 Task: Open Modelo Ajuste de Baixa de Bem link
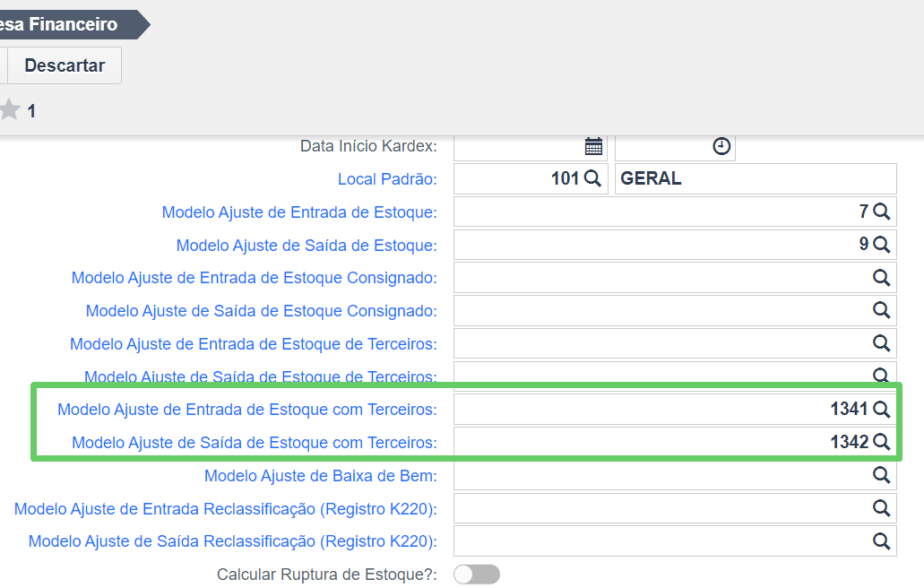point(321,475)
